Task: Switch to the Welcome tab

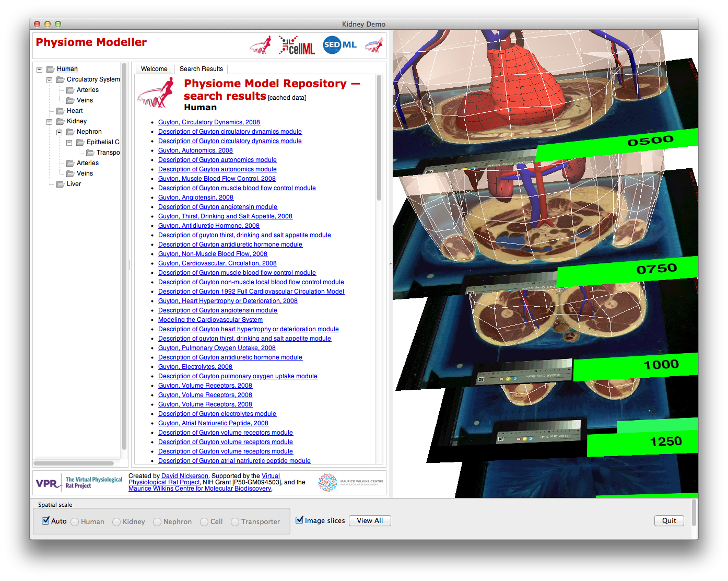Action: [x=154, y=69]
